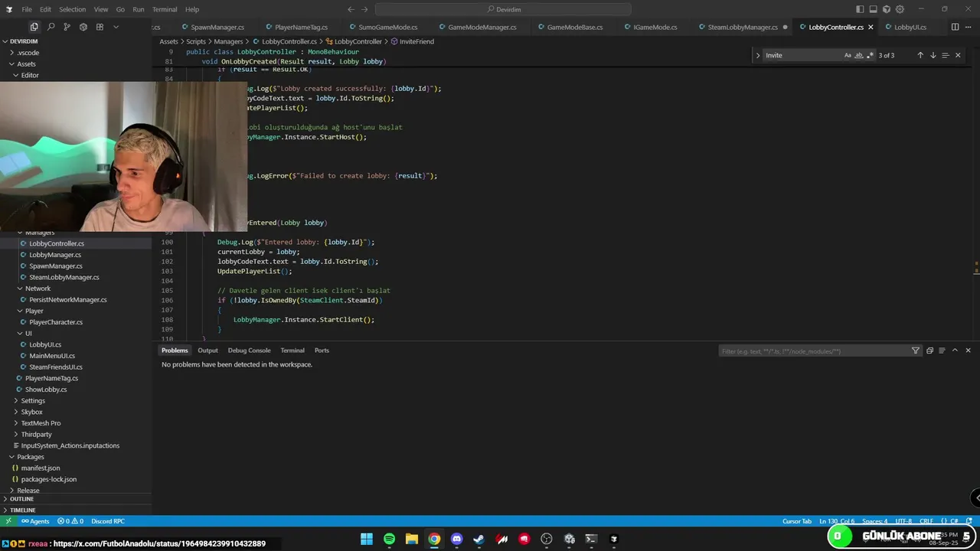The image size is (980, 551).
Task: Go back with the navigation left arrow
Action: click(x=351, y=9)
